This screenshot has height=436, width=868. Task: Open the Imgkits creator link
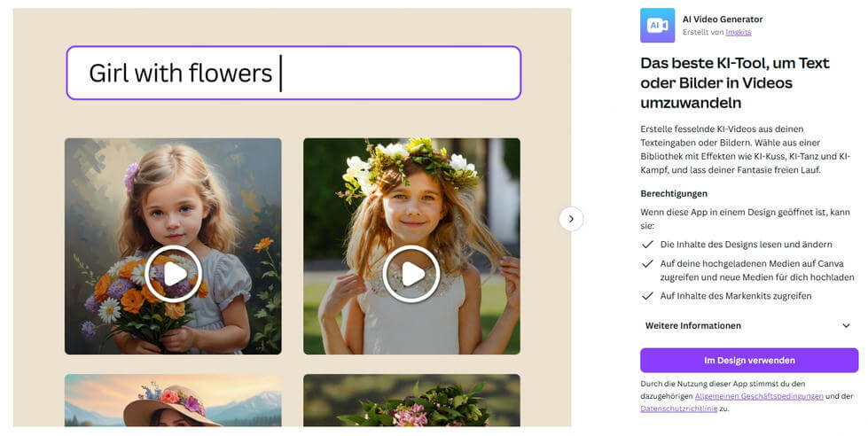click(738, 33)
